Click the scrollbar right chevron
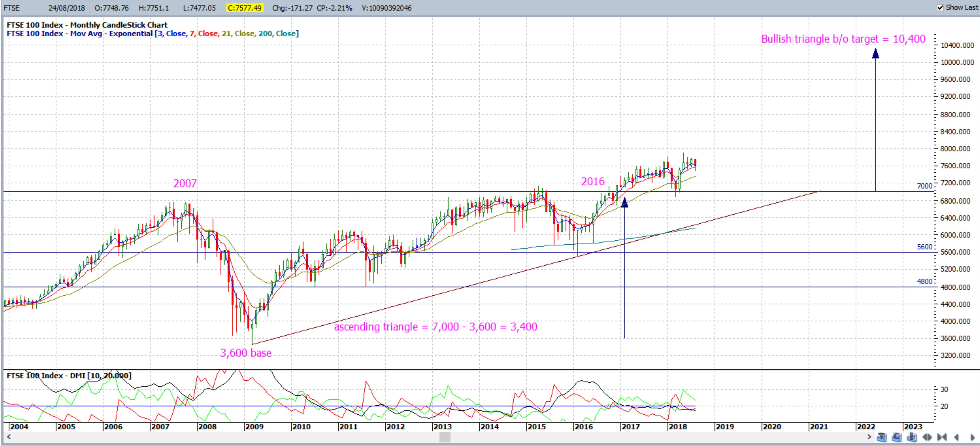This screenshot has height=446, width=980. coord(869,437)
